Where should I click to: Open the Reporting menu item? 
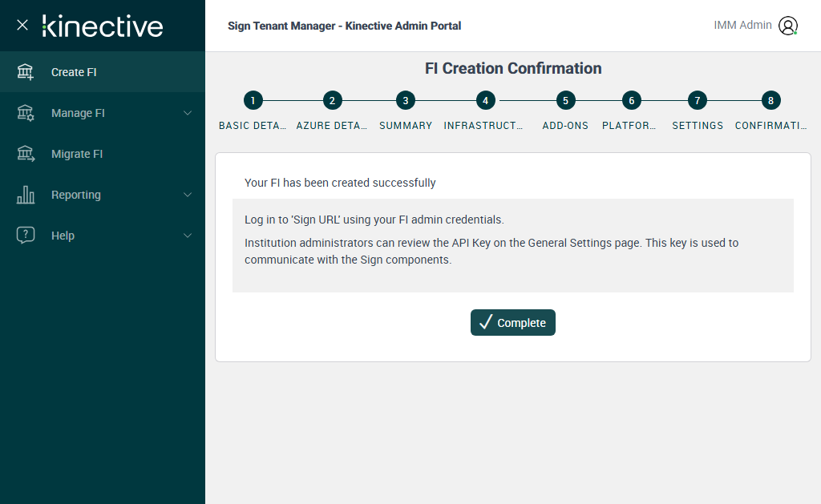[103, 194]
